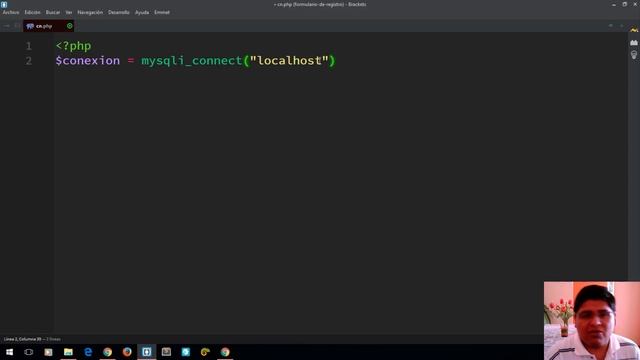Close the Brackets window
The image size is (640, 360).
point(635,4)
